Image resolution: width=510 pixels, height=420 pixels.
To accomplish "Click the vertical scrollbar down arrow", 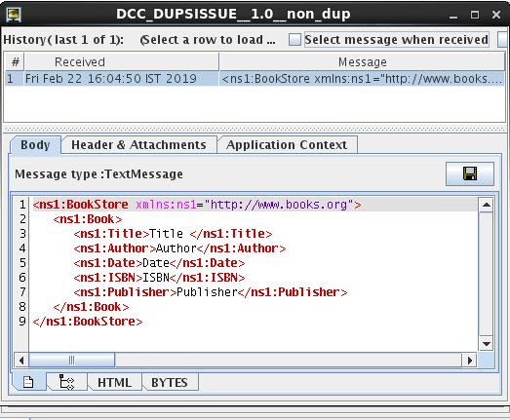I will (487, 344).
